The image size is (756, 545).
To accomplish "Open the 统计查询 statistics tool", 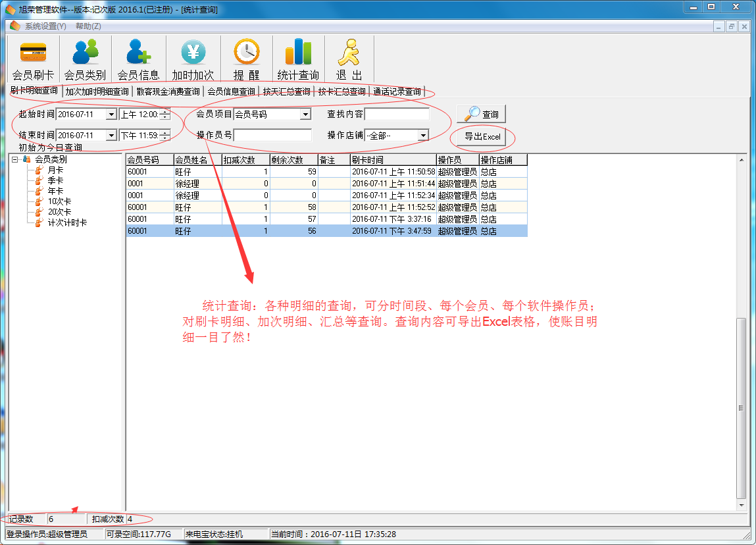I will pyautogui.click(x=298, y=59).
